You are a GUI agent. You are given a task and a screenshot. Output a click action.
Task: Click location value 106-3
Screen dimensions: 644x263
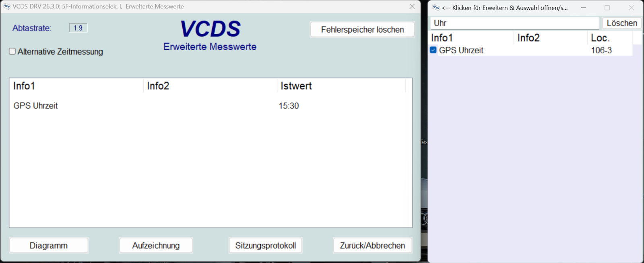[601, 50]
